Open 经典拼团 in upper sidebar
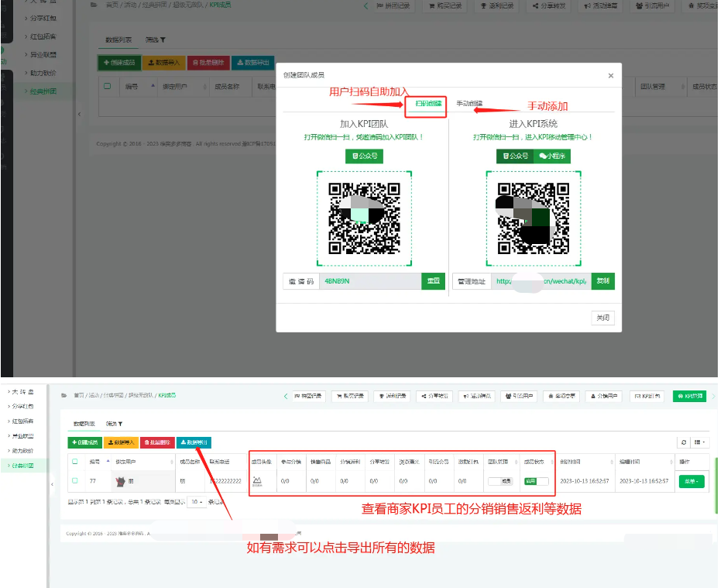The height and width of the screenshot is (588, 724). coord(43,91)
